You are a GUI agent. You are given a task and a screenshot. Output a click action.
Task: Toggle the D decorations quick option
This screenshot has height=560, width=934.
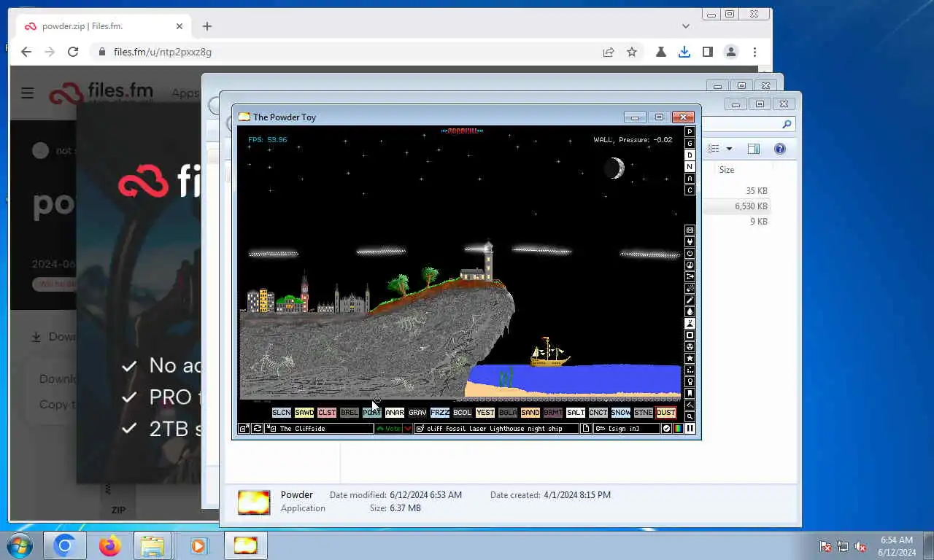point(690,155)
